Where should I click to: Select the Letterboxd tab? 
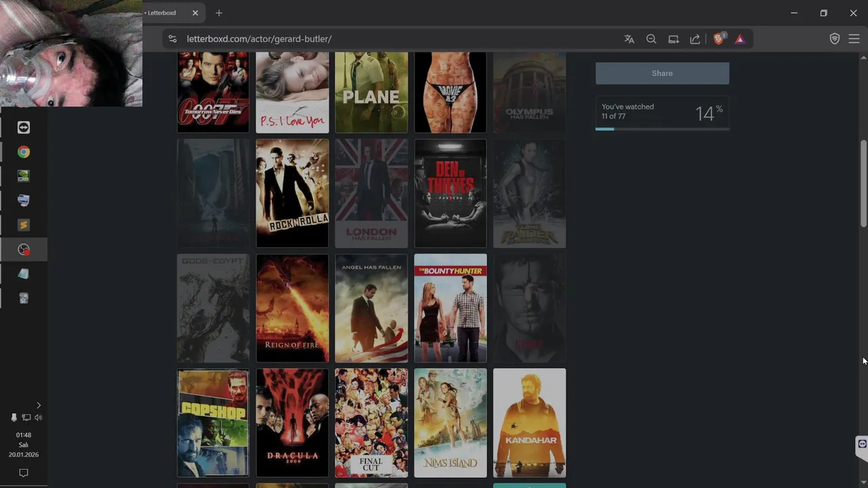(163, 13)
